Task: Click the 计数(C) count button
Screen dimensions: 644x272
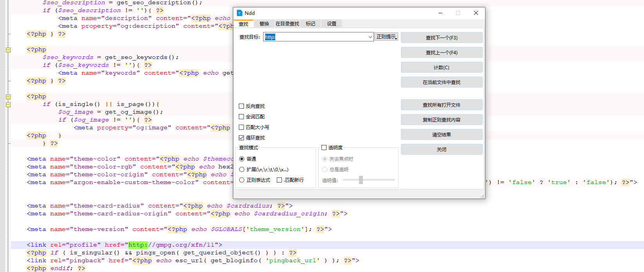Action: click(442, 68)
